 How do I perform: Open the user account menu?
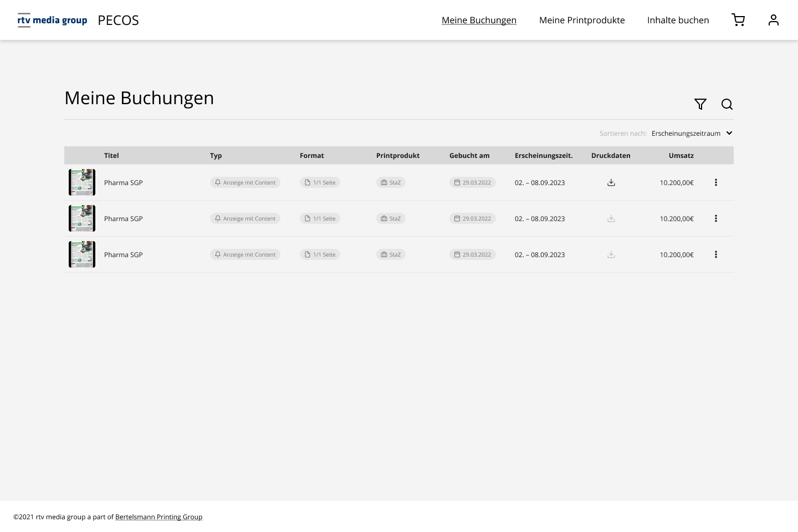pyautogui.click(x=774, y=20)
